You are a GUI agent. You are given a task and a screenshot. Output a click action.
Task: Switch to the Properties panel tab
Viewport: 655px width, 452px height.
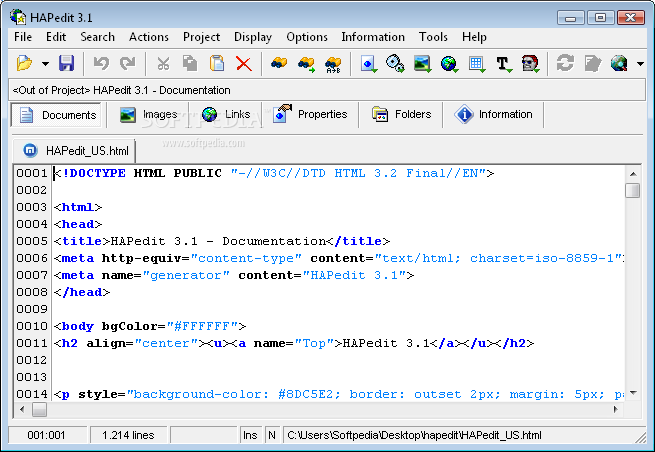pos(310,114)
